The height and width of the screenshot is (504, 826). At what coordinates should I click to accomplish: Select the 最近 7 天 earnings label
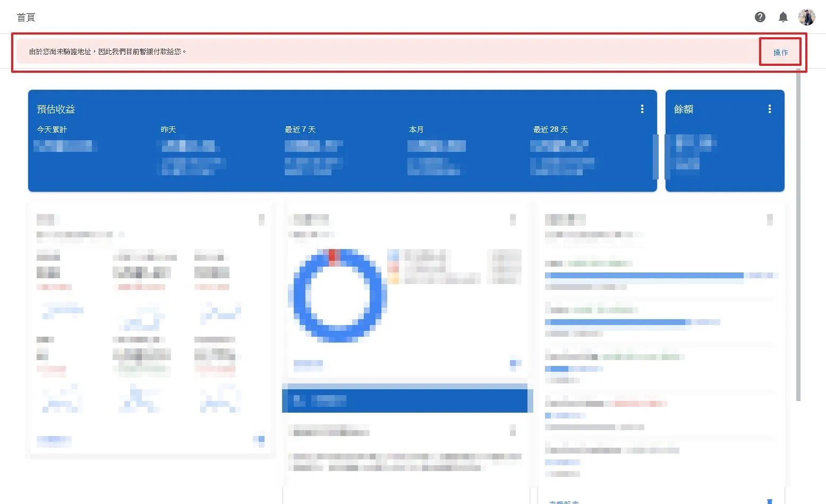point(300,129)
